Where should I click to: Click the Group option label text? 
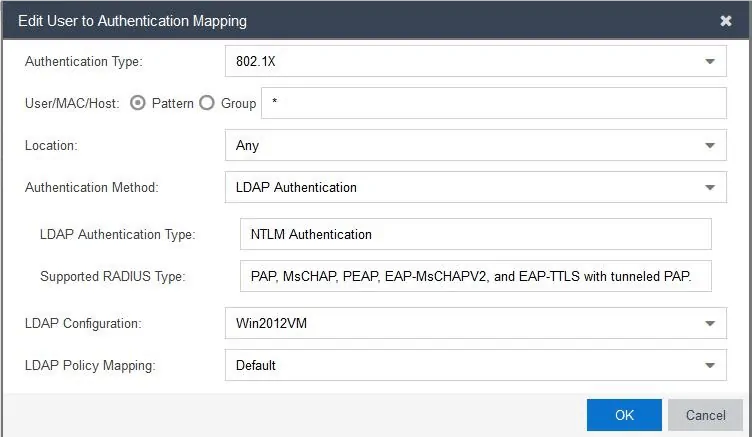[x=238, y=104]
